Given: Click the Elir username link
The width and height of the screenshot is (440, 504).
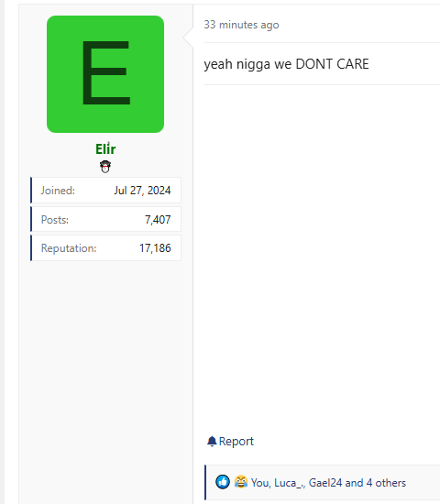Looking at the screenshot, I should [105, 149].
